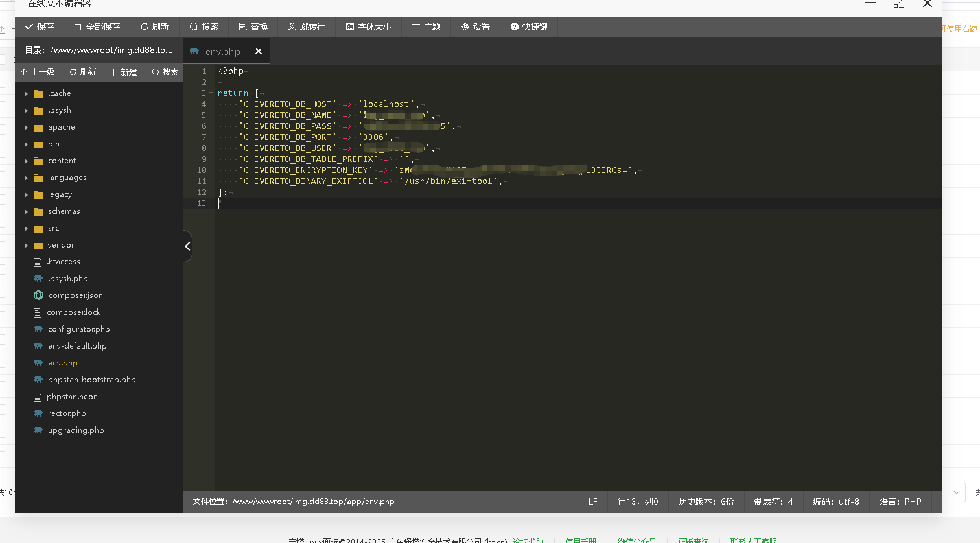The width and height of the screenshot is (980, 543).
Task: Expand the .cache folder
Action: point(26,93)
